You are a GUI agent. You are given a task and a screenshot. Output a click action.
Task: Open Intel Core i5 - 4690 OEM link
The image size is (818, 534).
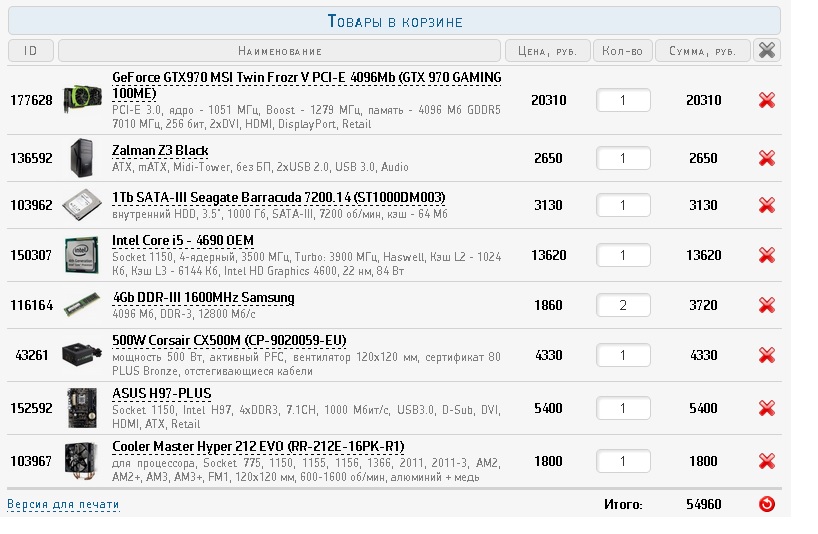[x=183, y=240]
